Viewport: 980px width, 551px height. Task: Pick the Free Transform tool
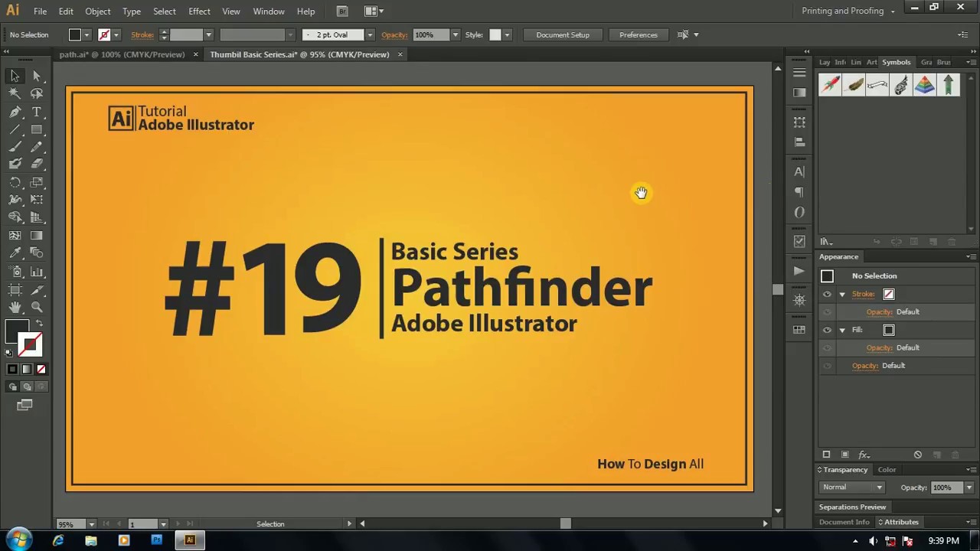tap(37, 200)
